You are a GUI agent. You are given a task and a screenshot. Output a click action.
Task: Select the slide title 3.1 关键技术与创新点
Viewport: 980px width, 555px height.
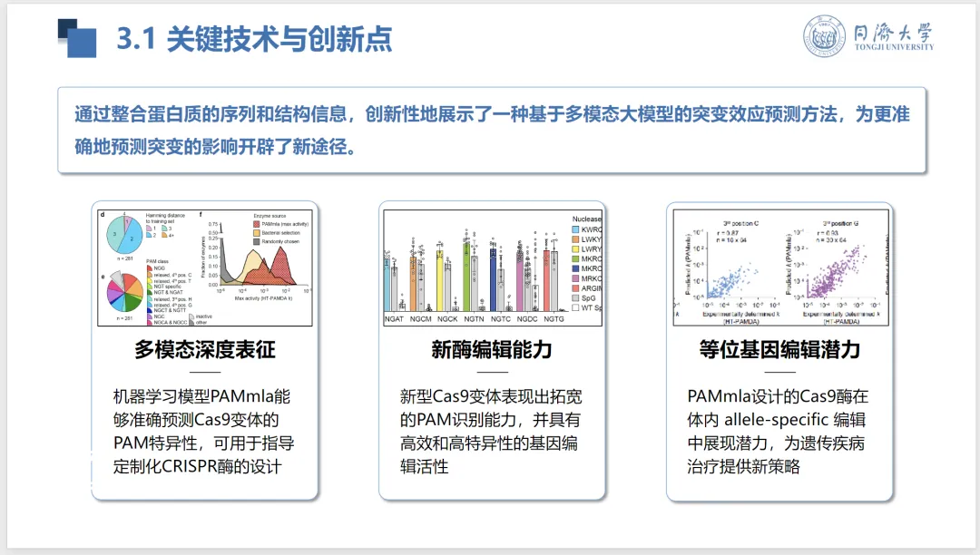click(254, 39)
